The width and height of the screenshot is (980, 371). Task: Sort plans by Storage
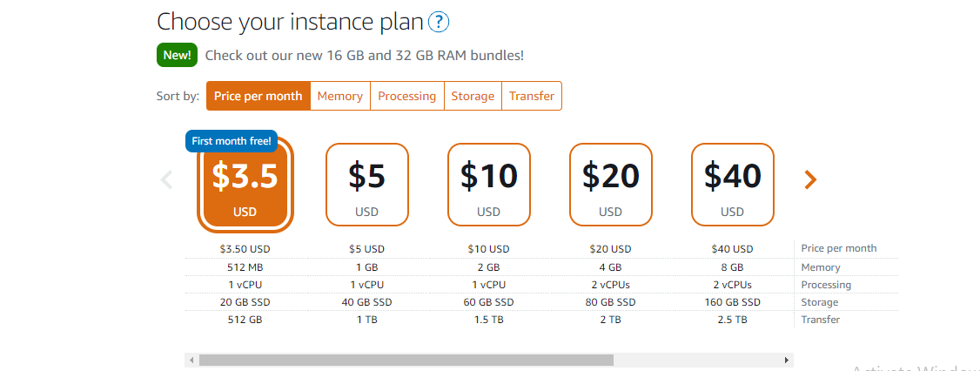pyautogui.click(x=473, y=96)
